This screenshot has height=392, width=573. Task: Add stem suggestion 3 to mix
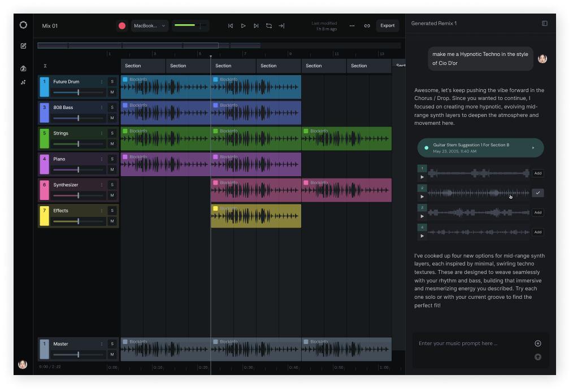point(538,212)
